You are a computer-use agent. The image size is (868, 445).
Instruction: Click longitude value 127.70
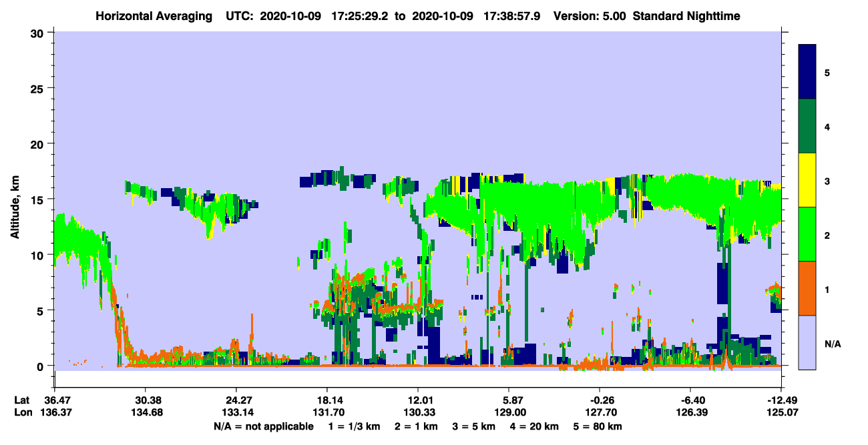[x=600, y=412]
